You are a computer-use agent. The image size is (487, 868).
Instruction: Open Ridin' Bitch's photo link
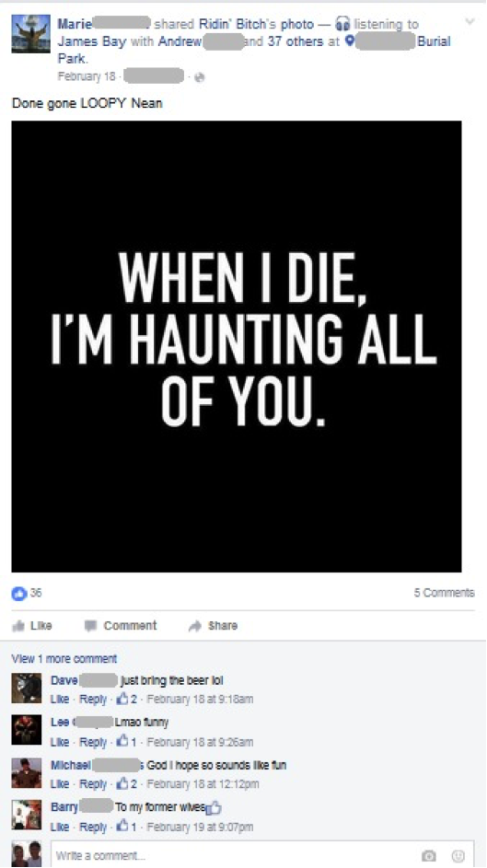(256, 24)
